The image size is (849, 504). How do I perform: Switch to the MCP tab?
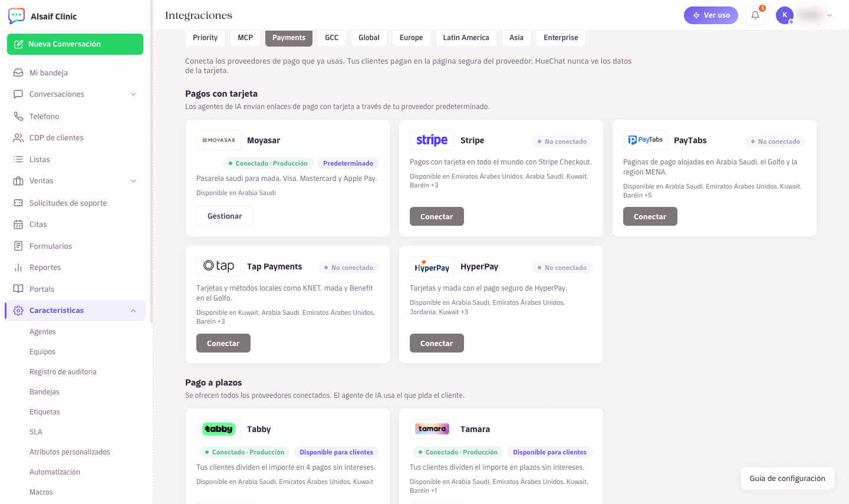(245, 38)
